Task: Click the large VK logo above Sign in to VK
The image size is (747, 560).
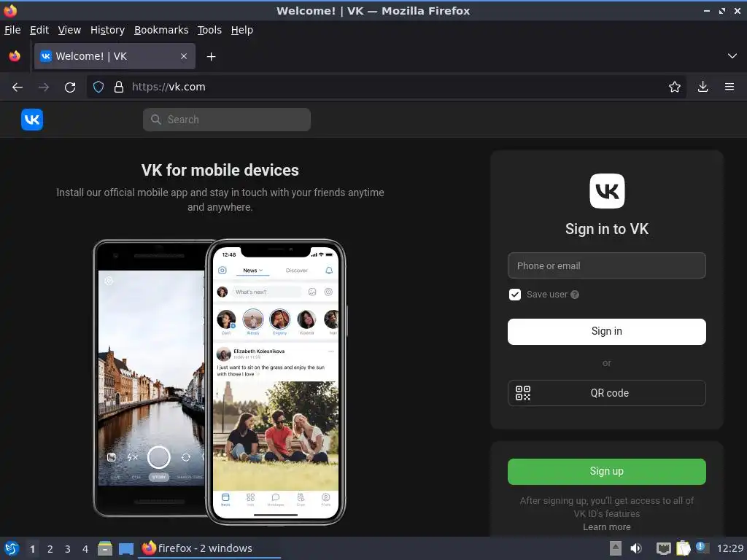Action: pyautogui.click(x=607, y=191)
